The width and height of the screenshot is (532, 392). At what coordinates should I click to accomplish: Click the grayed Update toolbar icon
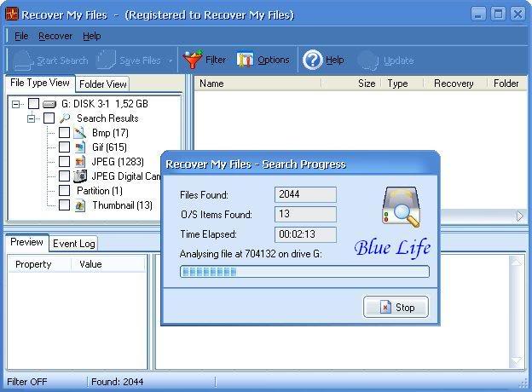pos(367,61)
